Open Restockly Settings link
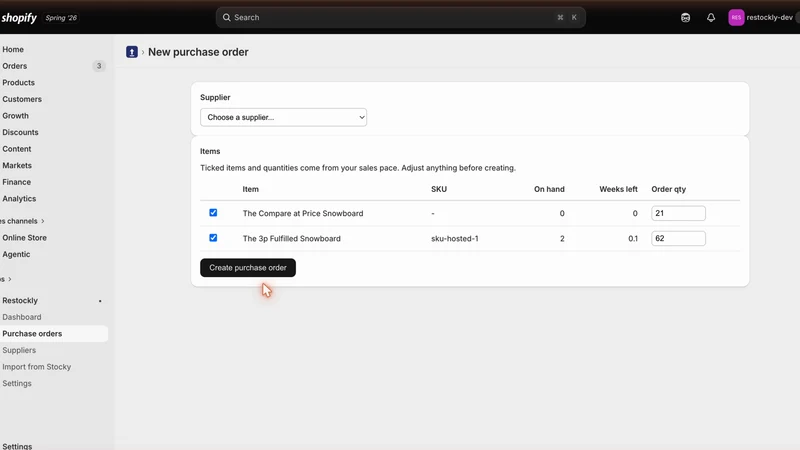Screen dimensions: 800x450 click(x=17, y=383)
